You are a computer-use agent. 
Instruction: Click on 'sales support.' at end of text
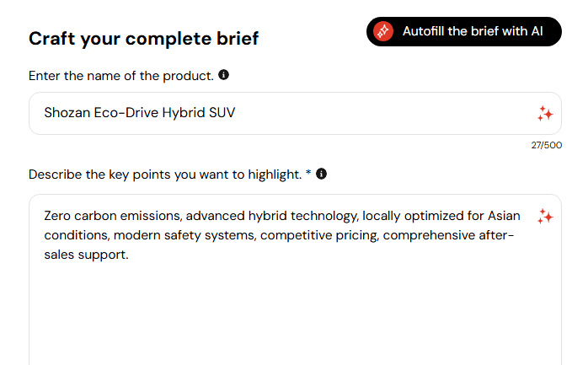pyautogui.click(x=86, y=255)
